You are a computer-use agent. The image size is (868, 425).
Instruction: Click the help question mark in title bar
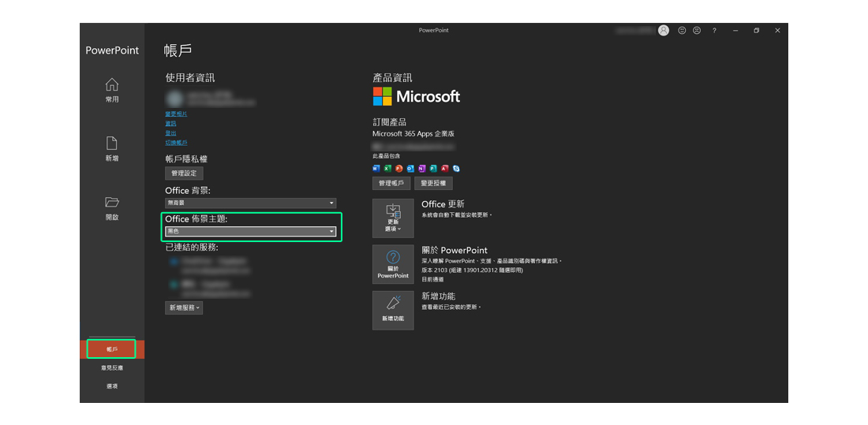pyautogui.click(x=714, y=31)
